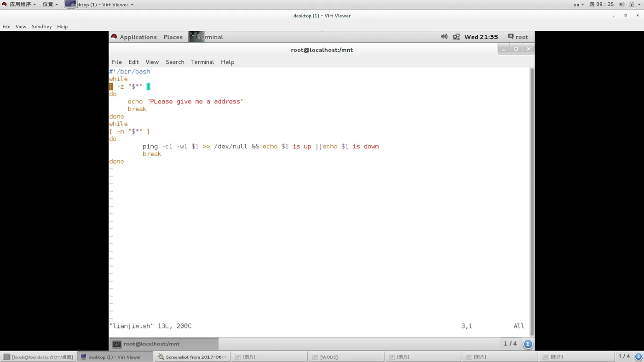The image size is (644, 362).
Task: Click the terminal window's vertical scrollbar
Action: click(532, 202)
